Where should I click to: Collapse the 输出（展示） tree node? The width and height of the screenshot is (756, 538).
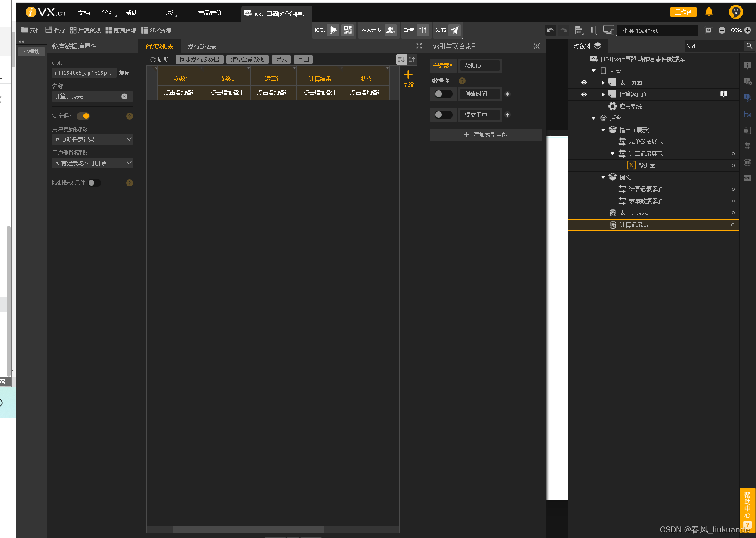(603, 130)
